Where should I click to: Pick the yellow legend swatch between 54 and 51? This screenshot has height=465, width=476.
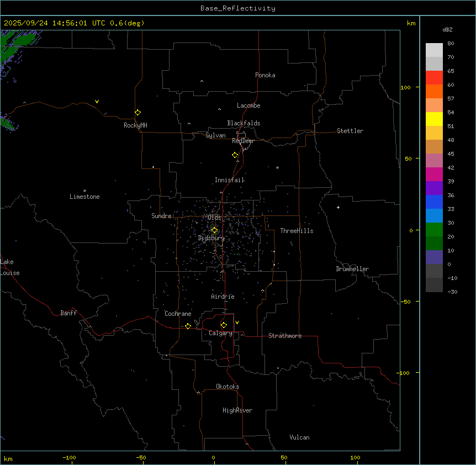[x=434, y=119]
